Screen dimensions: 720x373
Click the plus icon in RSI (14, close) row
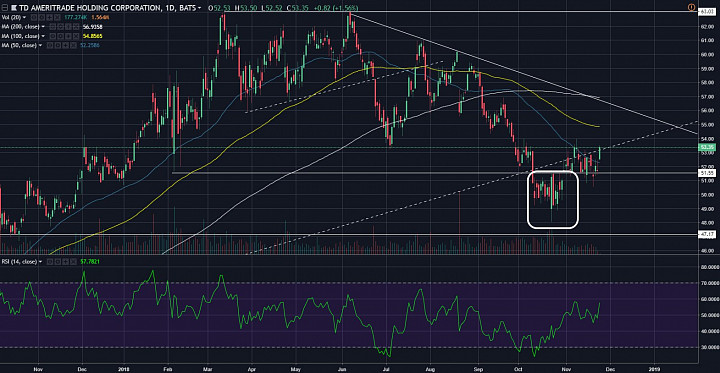[x=66, y=261]
